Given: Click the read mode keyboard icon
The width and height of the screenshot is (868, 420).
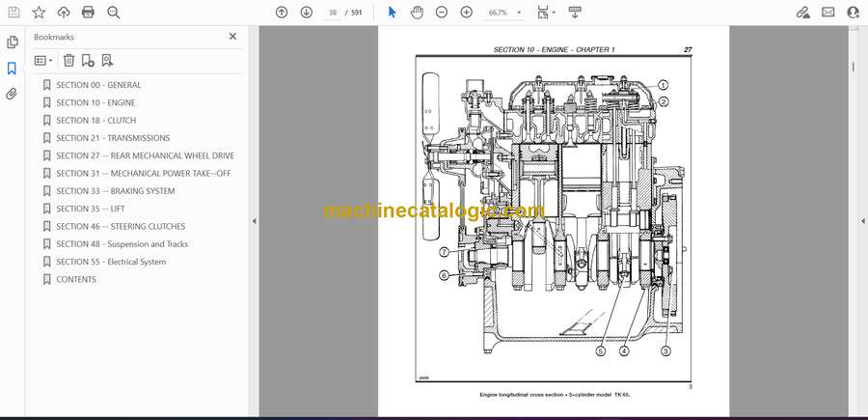Looking at the screenshot, I should coord(575,13).
